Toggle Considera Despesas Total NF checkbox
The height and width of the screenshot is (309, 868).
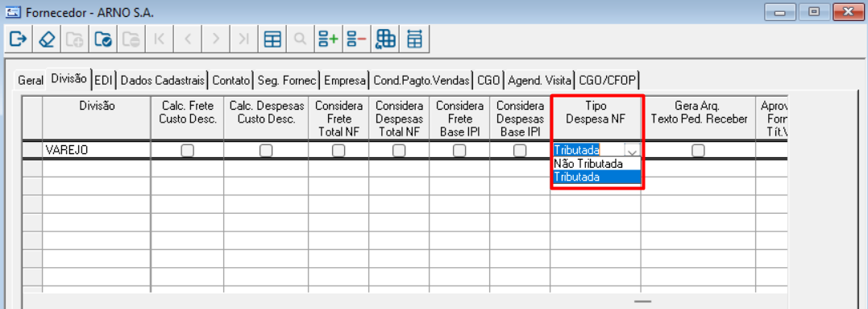(399, 150)
